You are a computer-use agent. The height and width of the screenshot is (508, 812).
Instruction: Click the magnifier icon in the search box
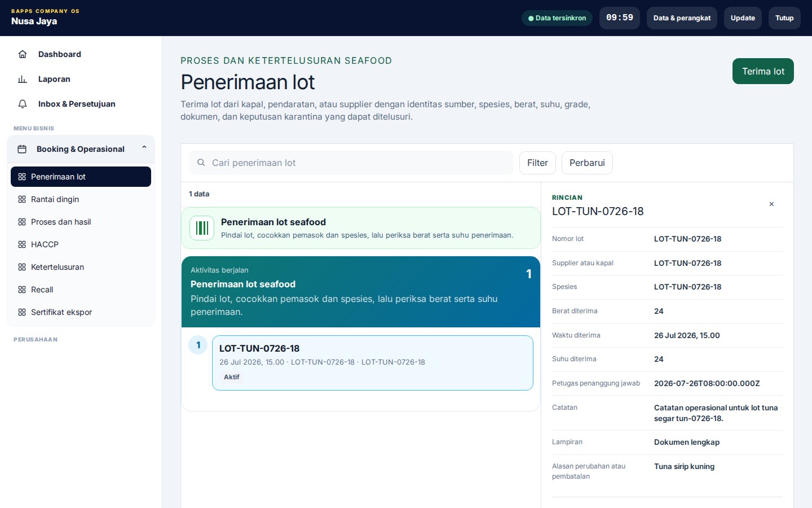[x=201, y=163]
